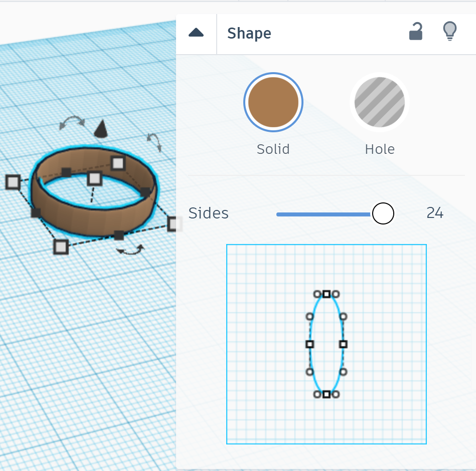Click the white corner handle at the front bottom of the ring
Image resolution: width=476 pixels, height=471 pixels.
pos(61,247)
